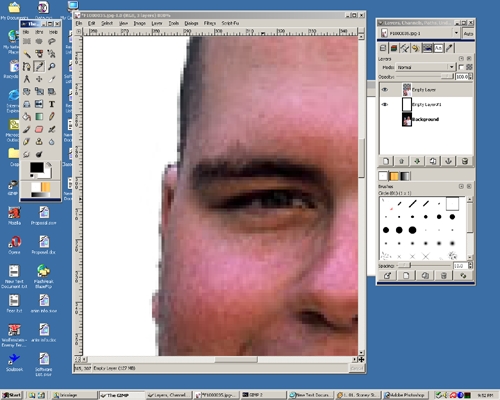Open the layer Mode dropdown set to Normal
Screen dimensions: 500x400
[425, 67]
